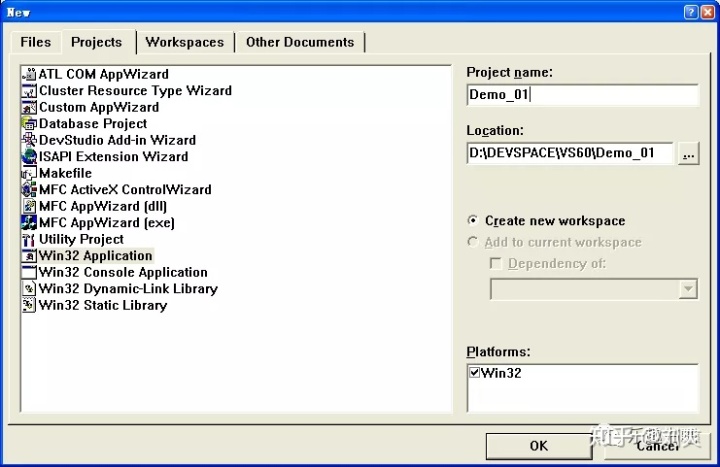The height and width of the screenshot is (467, 720).
Task: Click the title bar Help question mark
Action: 691,12
